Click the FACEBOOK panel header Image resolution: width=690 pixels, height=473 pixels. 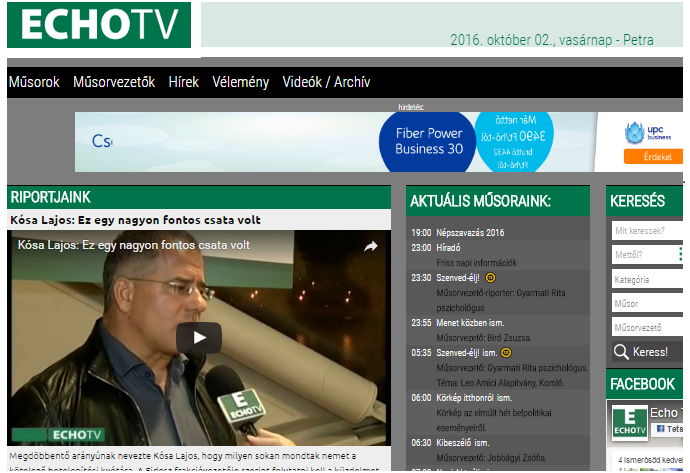(644, 384)
